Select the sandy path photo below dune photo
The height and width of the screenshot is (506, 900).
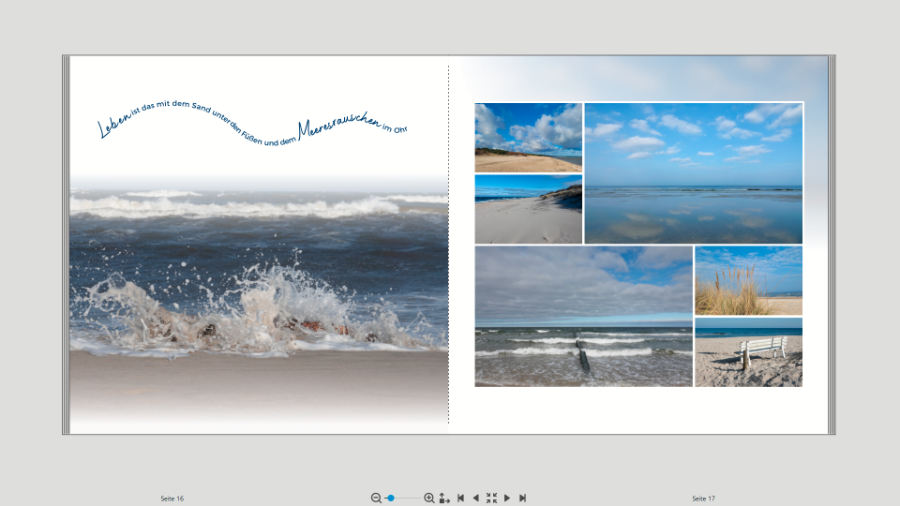pos(528,209)
